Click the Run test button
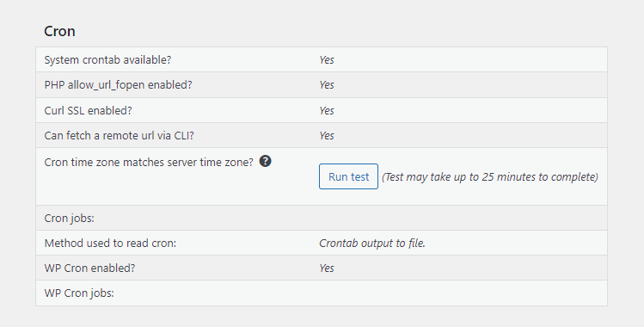 click(x=348, y=176)
